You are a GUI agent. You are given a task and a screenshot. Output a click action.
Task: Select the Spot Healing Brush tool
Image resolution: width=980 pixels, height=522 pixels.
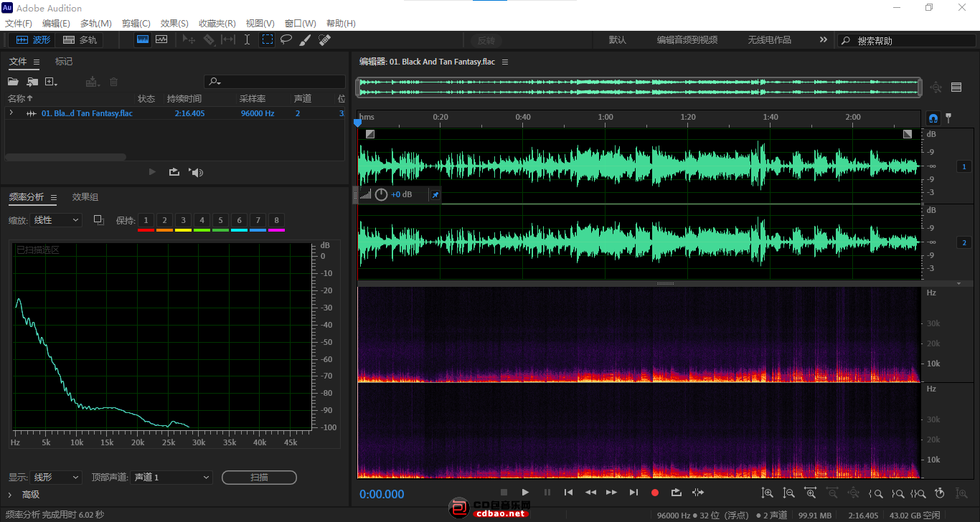(x=324, y=40)
